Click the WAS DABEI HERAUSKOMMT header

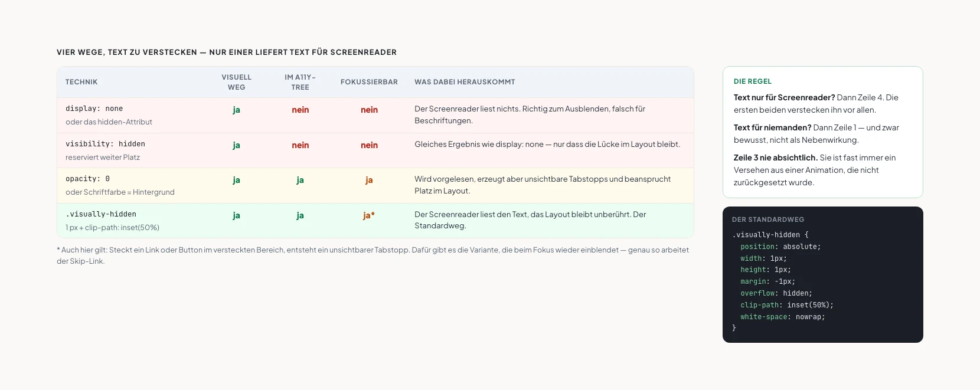[465, 82]
